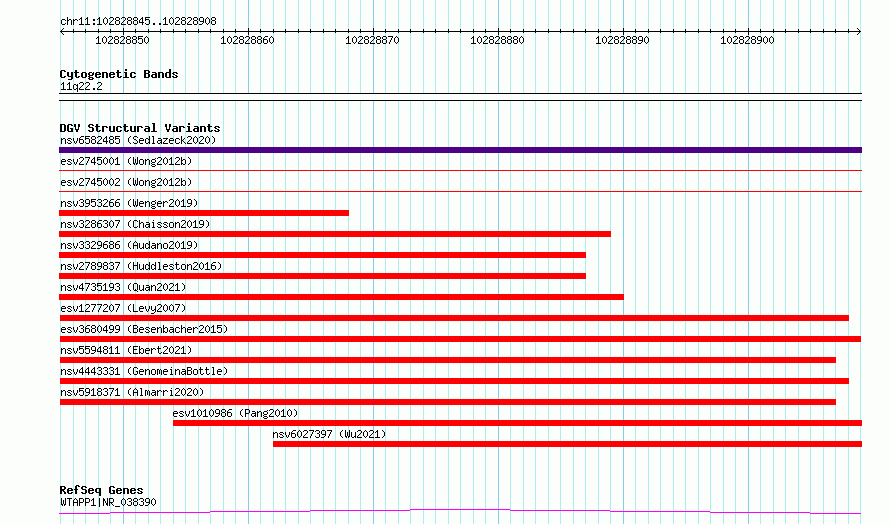Open the esv3680499 (Besenbacher2015) label

coord(144,329)
